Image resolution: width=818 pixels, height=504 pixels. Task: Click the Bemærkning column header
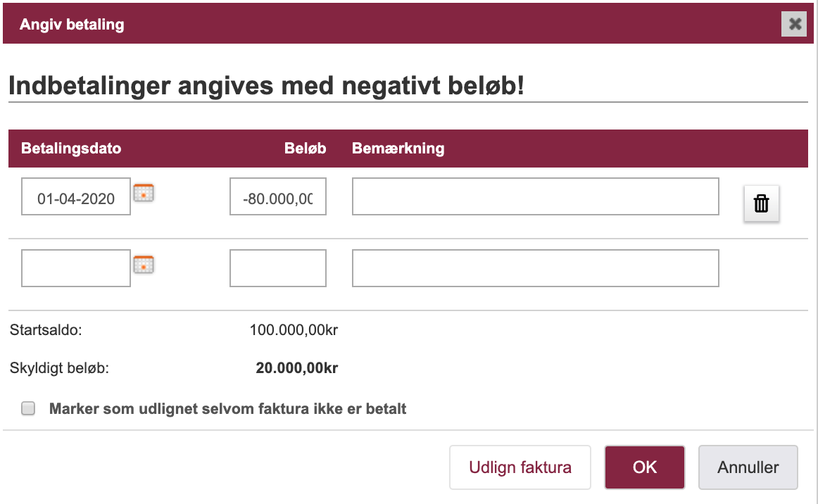point(398,149)
